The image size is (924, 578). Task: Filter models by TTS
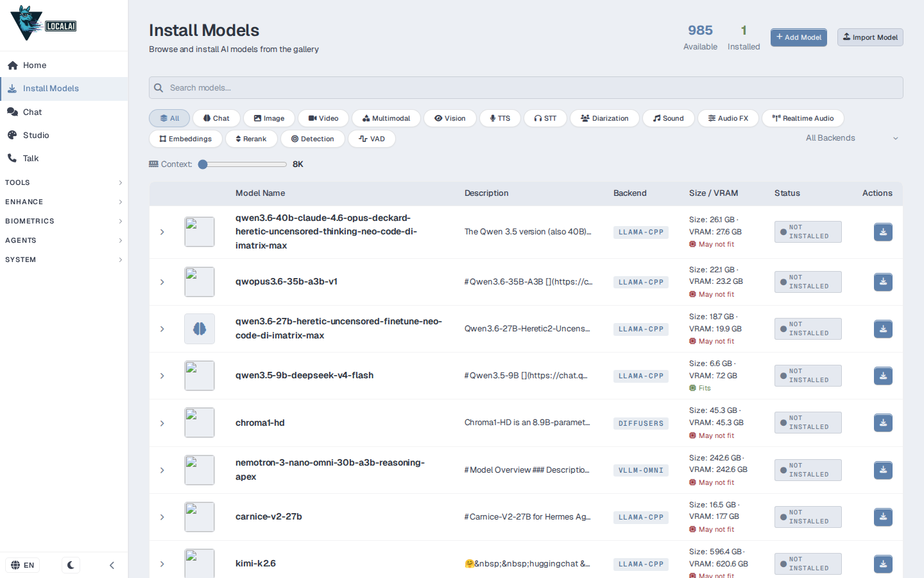(x=500, y=118)
